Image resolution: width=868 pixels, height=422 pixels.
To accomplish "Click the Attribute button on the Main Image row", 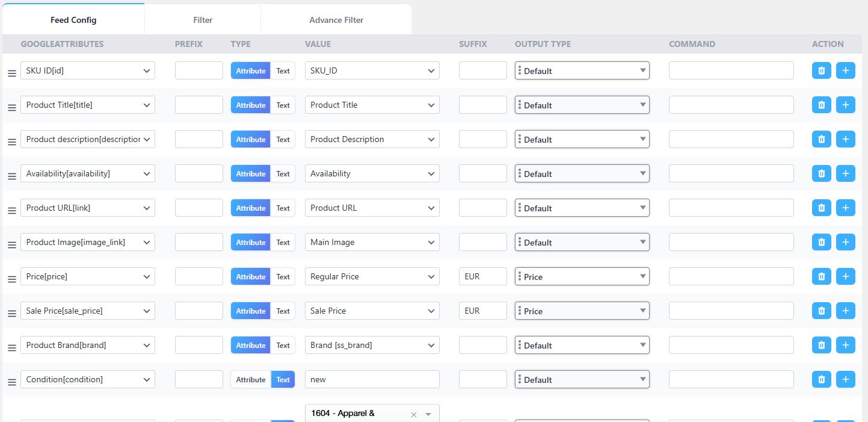I will click(x=250, y=242).
